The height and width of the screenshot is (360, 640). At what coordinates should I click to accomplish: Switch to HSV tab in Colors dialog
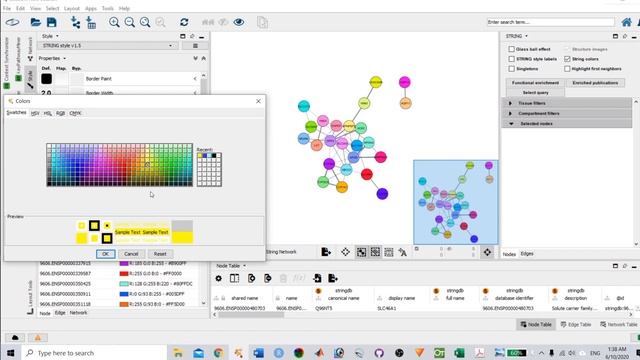pyautogui.click(x=35, y=113)
